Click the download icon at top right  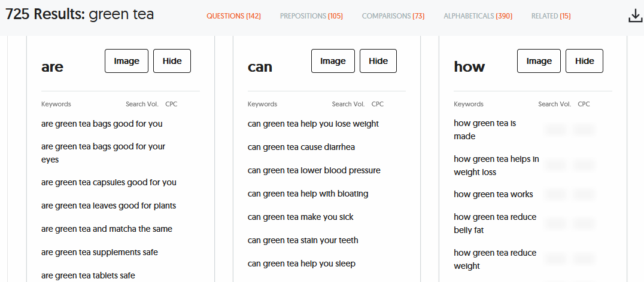tap(635, 17)
